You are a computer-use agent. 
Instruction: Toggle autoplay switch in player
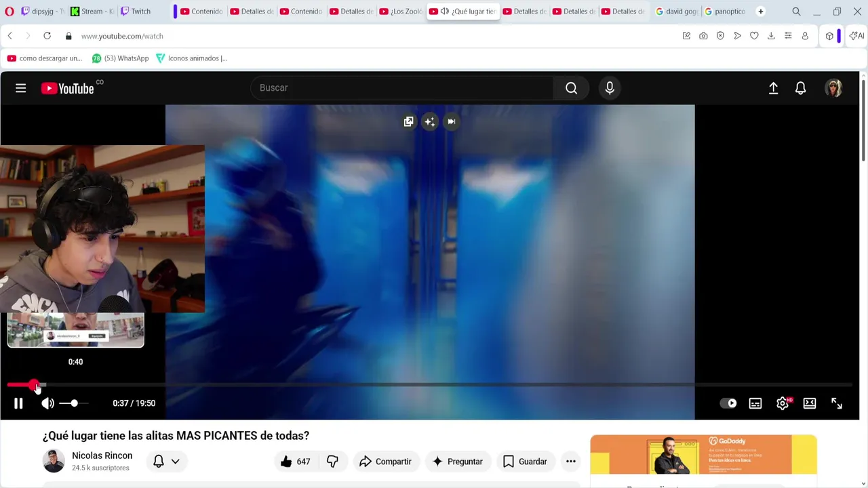pyautogui.click(x=728, y=403)
